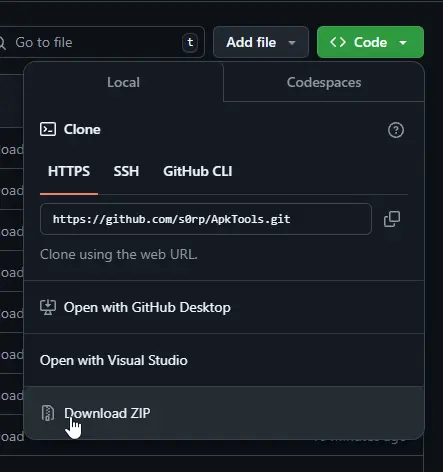Select the HTTPS clone tab
443x472 pixels.
pos(69,171)
